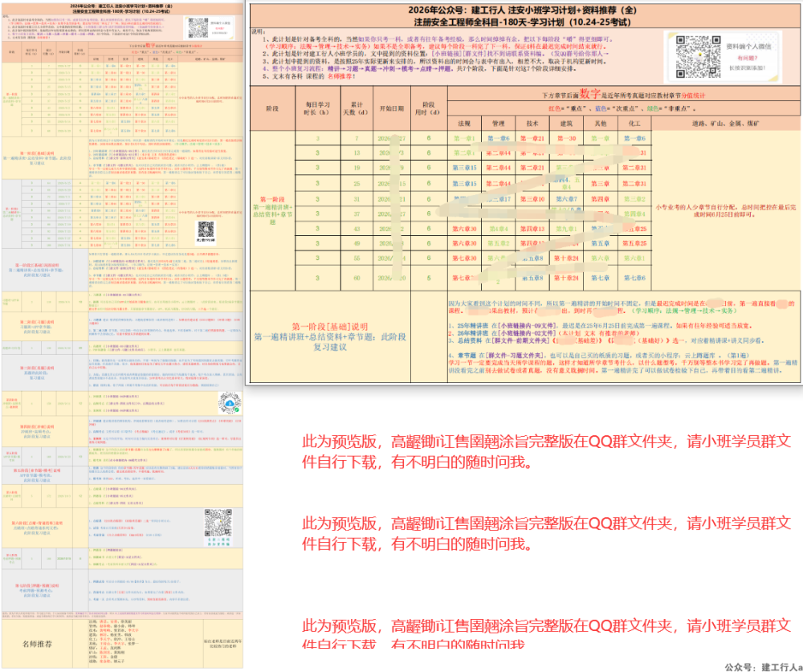Click the cumulative days cell '31'
This screenshot has height=672, width=803.
pos(357,199)
